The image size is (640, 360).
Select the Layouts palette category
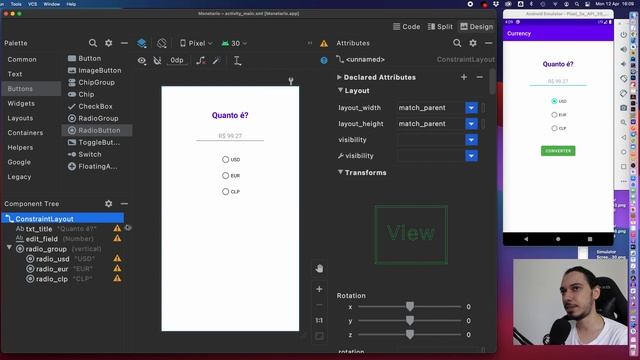tap(20, 118)
